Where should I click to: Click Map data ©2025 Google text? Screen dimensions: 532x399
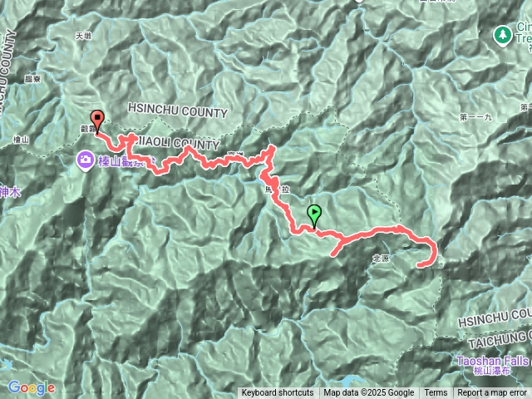coord(368,393)
